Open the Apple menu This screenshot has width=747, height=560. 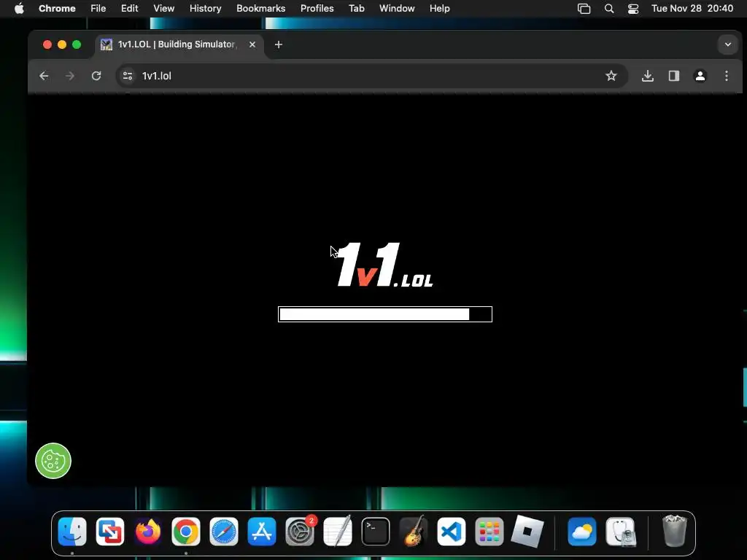19,8
